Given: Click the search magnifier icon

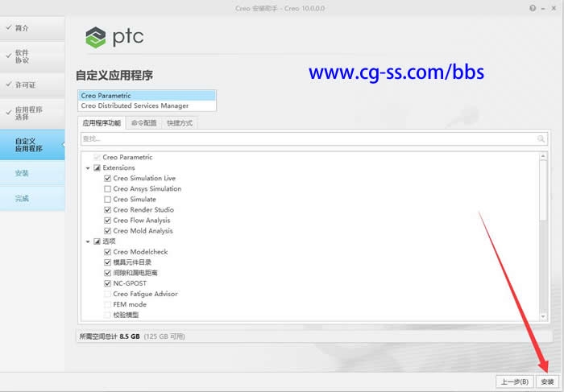Looking at the screenshot, I should point(542,139).
